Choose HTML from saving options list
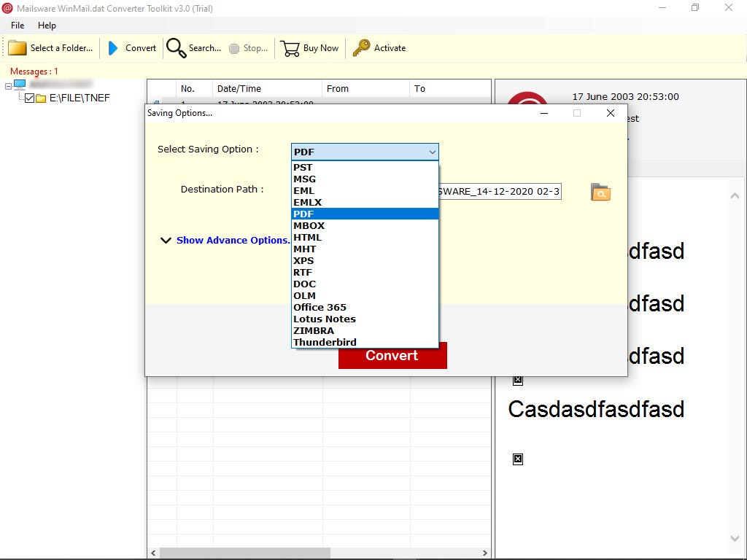The height and width of the screenshot is (560, 747). (365, 237)
